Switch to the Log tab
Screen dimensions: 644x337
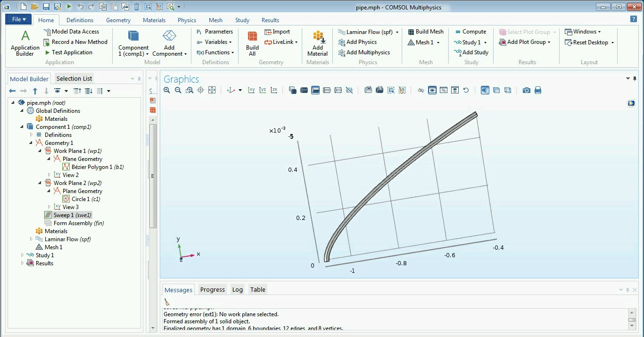pos(237,290)
